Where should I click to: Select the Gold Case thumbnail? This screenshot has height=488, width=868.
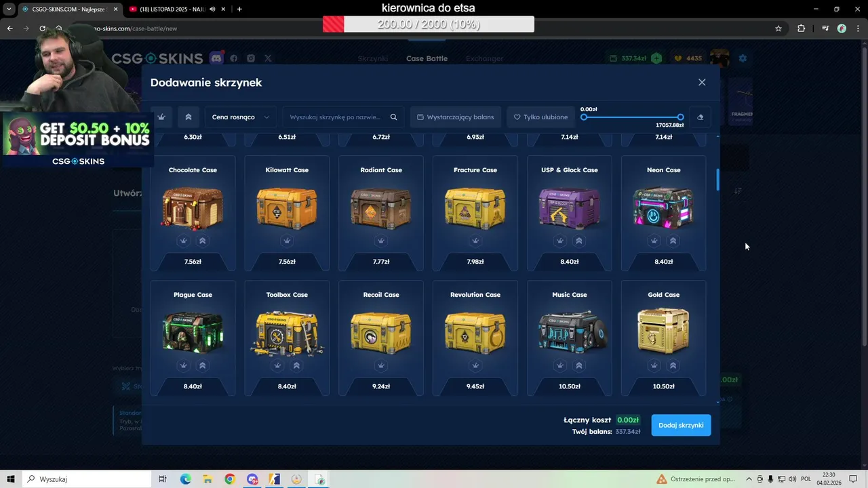[663, 331]
